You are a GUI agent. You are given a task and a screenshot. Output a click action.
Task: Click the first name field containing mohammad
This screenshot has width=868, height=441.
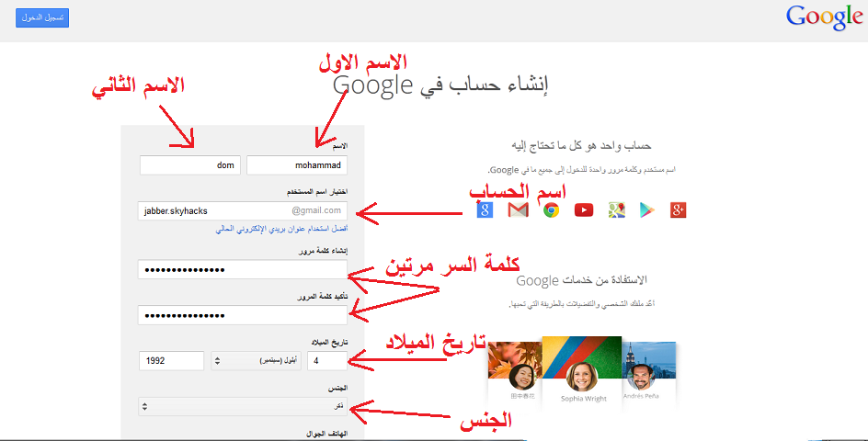pos(297,164)
